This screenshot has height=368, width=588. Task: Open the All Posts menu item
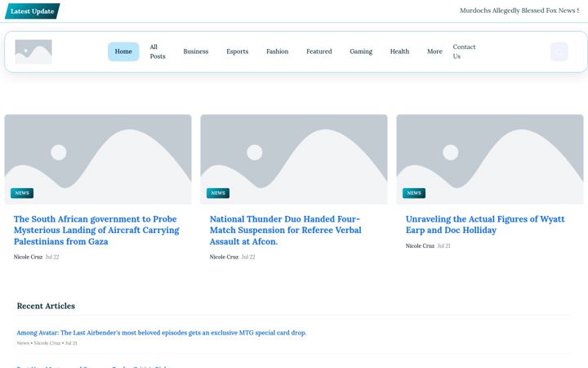coord(158,52)
